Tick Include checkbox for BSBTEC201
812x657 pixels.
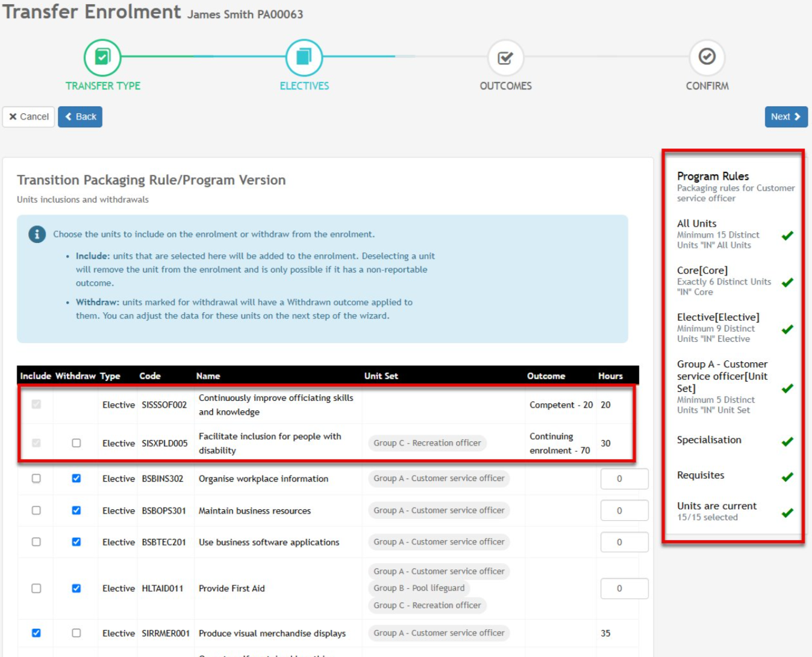(x=36, y=542)
